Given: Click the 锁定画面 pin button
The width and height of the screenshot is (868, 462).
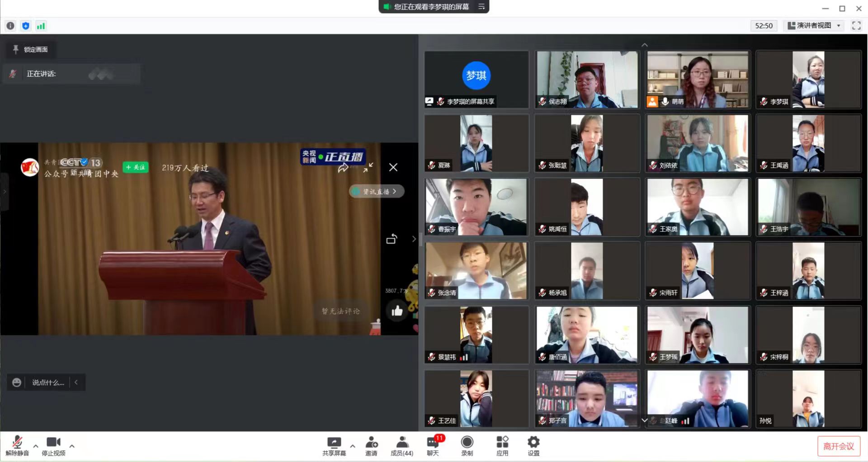Looking at the screenshot, I should pos(31,49).
